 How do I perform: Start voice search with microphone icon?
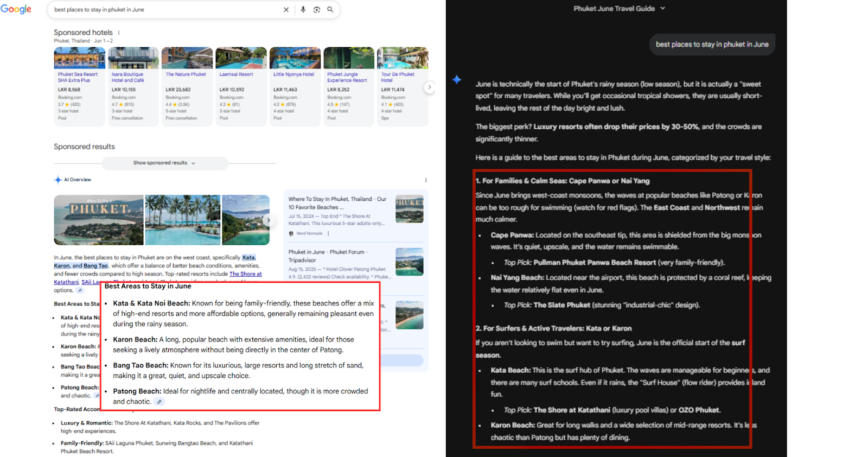click(x=303, y=10)
